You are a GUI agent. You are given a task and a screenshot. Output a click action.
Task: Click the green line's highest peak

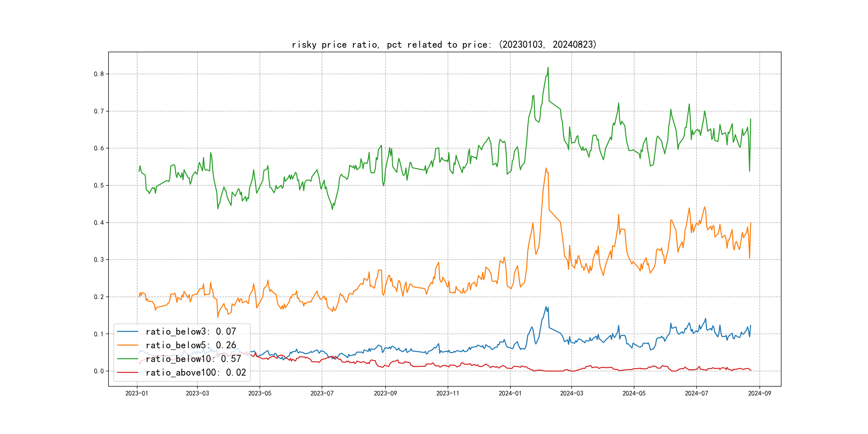pos(548,68)
